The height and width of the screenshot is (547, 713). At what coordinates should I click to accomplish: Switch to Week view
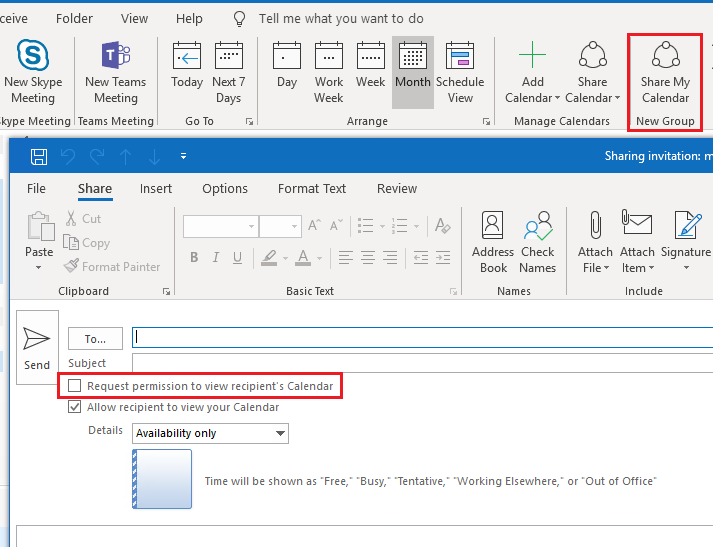pyautogui.click(x=371, y=66)
